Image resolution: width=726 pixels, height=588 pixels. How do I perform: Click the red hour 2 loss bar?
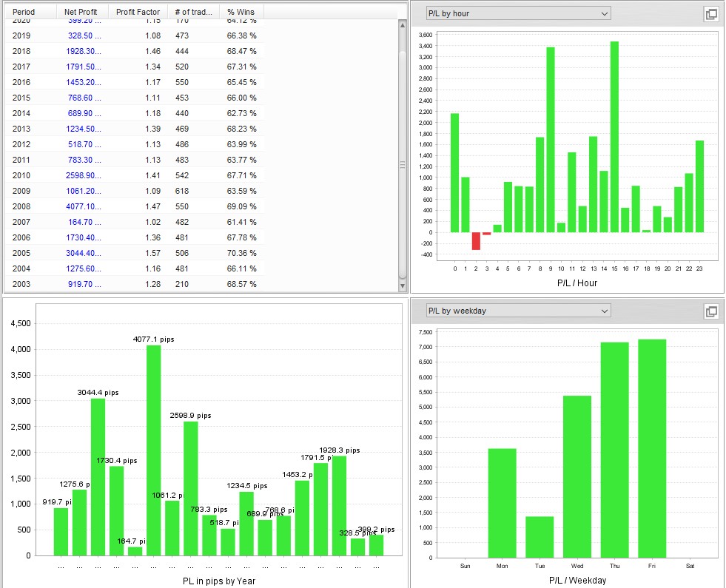[x=476, y=241]
